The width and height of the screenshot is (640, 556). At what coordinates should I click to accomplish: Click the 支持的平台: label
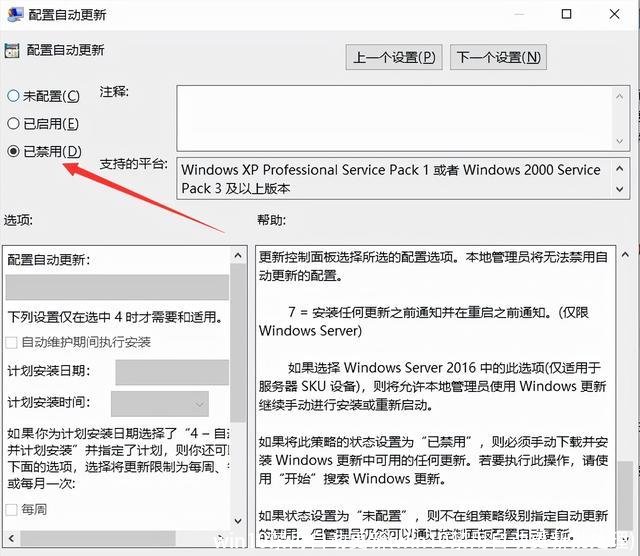(134, 164)
